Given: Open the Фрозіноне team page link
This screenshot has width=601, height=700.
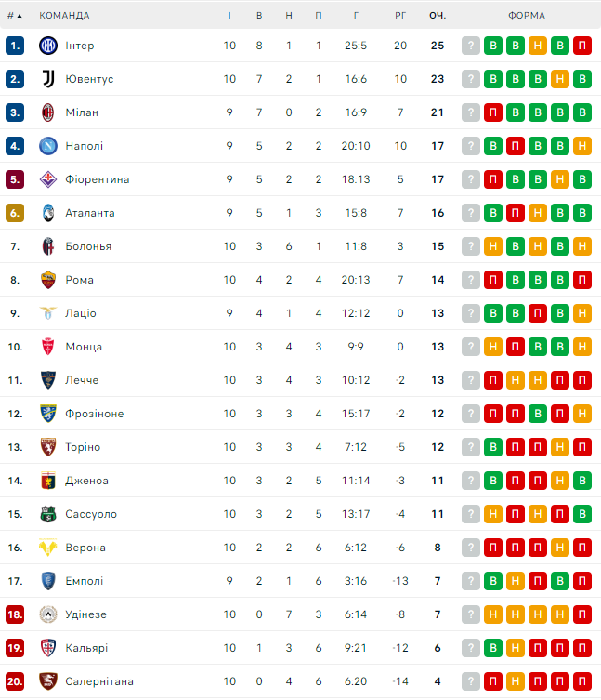Looking at the screenshot, I should point(95,414).
